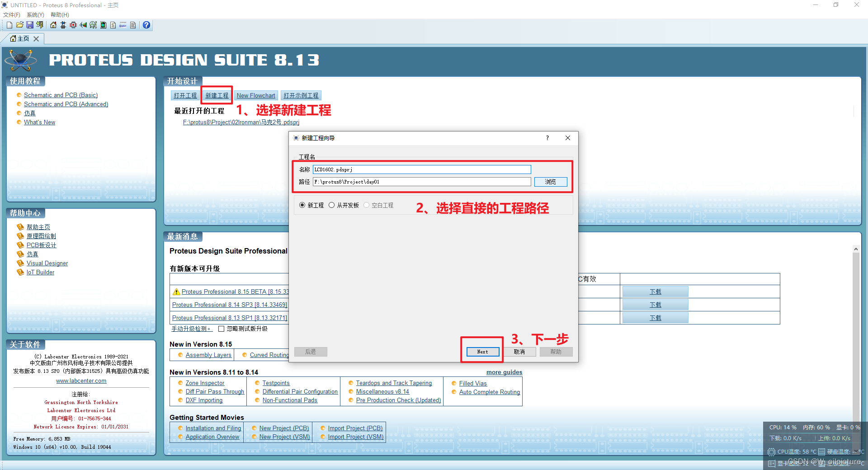Click 取消 to cancel the wizard
The image size is (868, 470).
coord(519,352)
